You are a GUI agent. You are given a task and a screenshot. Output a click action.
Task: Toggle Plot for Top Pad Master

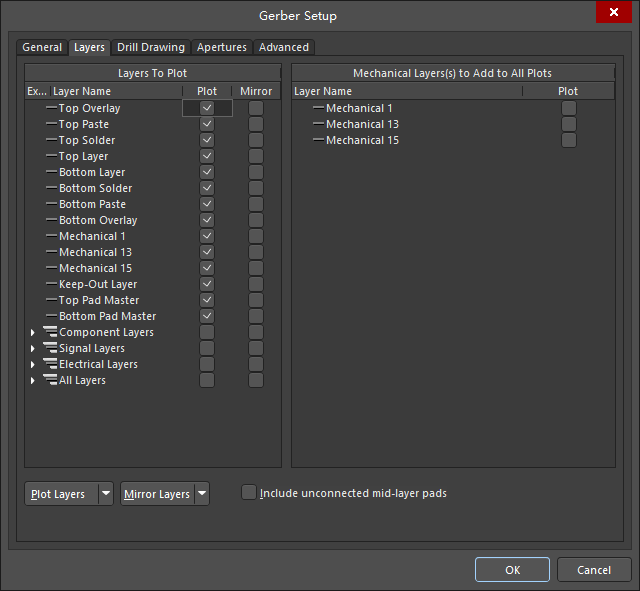pyautogui.click(x=207, y=300)
